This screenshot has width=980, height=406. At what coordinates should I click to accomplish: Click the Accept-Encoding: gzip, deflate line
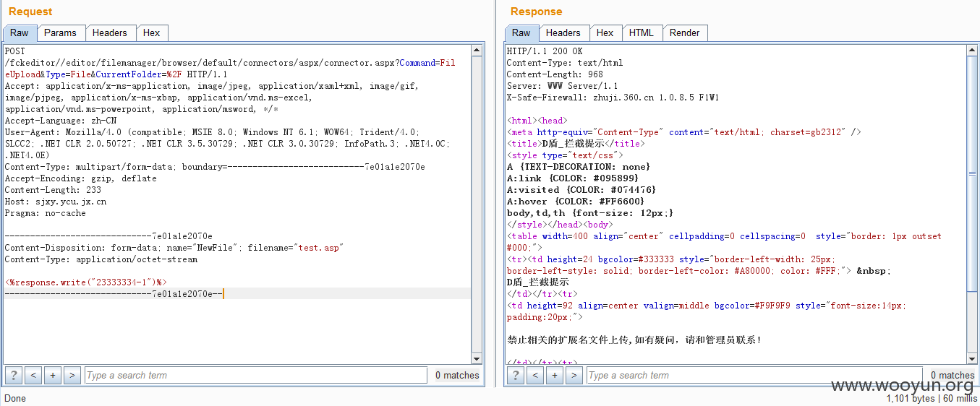coord(80,178)
